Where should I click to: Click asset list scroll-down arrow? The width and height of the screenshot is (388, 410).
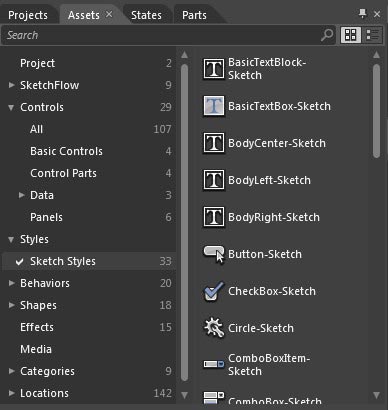tap(377, 395)
